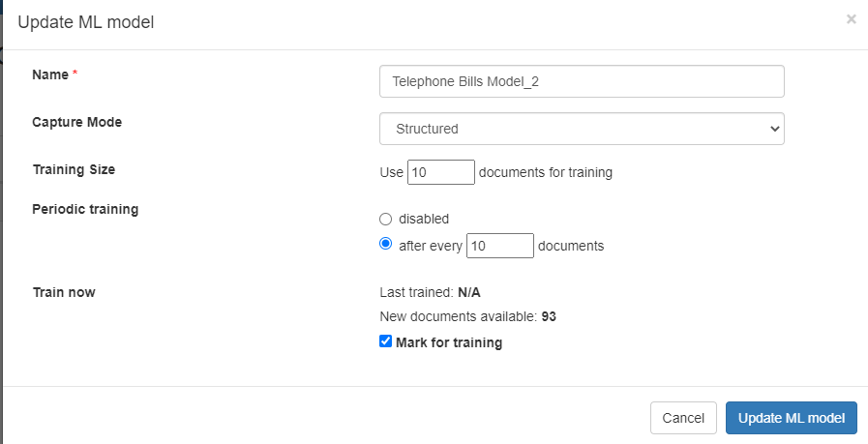Click the "Training Size" label
This screenshot has width=868, height=444.
point(74,169)
